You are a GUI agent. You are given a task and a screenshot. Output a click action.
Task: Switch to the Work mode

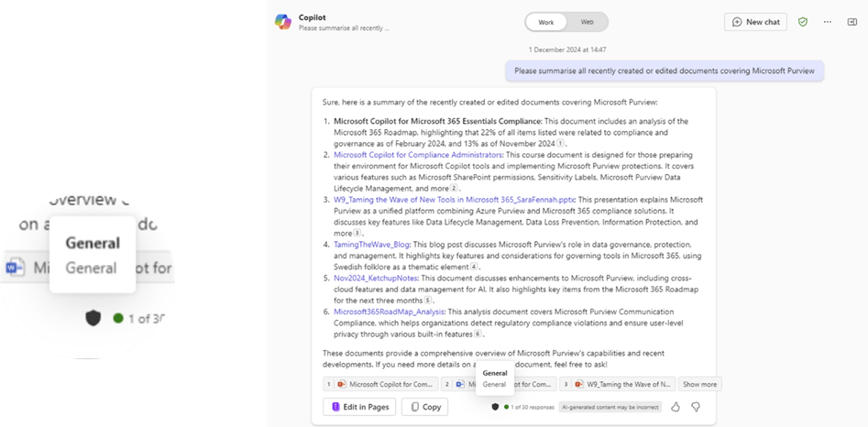pyautogui.click(x=545, y=22)
